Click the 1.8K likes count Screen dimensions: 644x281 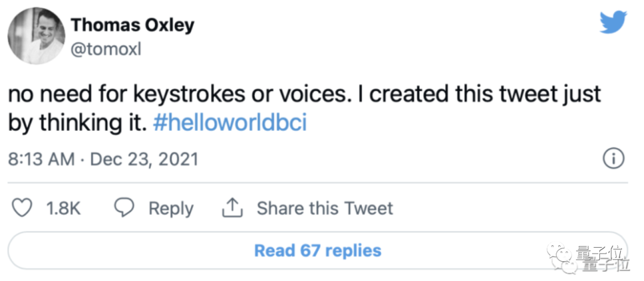pyautogui.click(x=63, y=208)
